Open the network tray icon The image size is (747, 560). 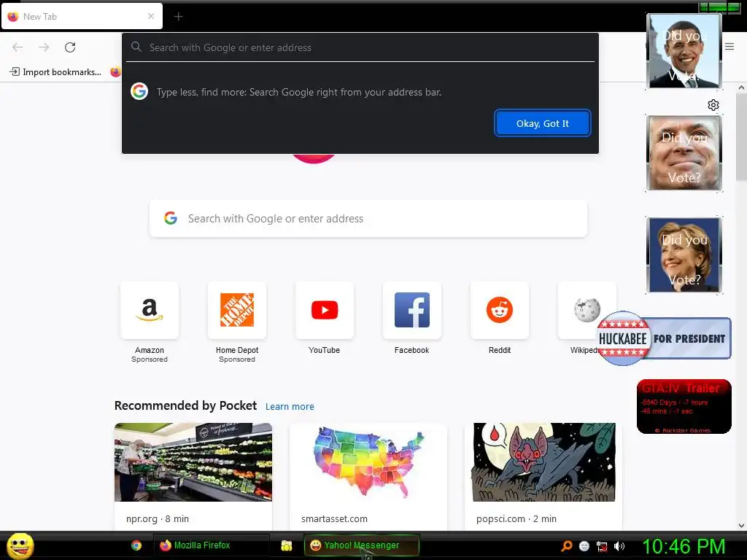[x=602, y=546]
